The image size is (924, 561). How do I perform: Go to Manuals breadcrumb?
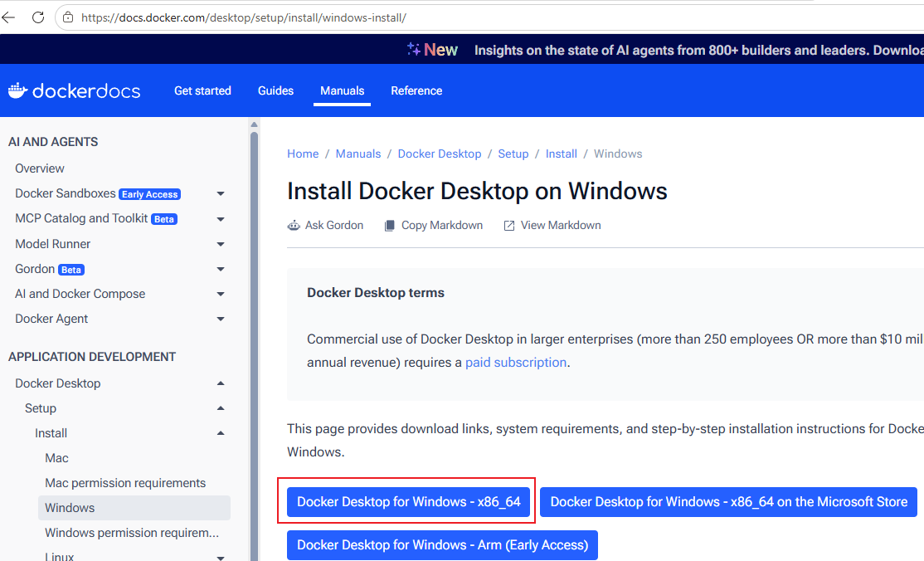(358, 154)
